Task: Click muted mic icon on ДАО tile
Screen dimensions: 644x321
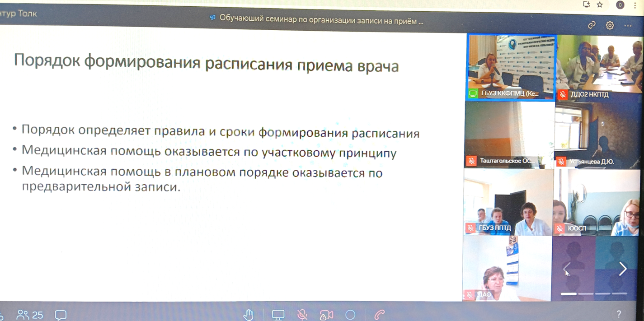Action: click(470, 294)
